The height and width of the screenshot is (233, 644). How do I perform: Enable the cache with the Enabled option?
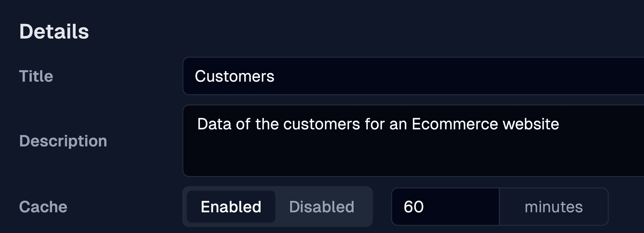click(x=231, y=207)
